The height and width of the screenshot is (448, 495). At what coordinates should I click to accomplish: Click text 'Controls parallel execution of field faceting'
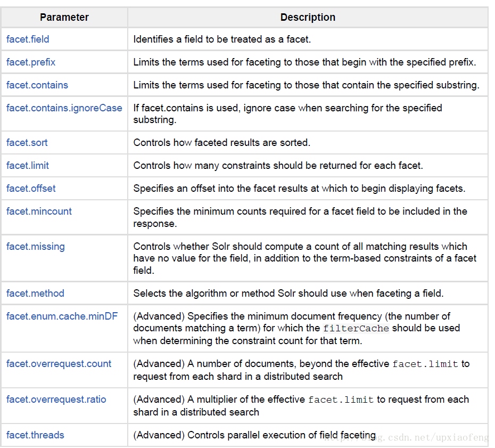point(282,435)
